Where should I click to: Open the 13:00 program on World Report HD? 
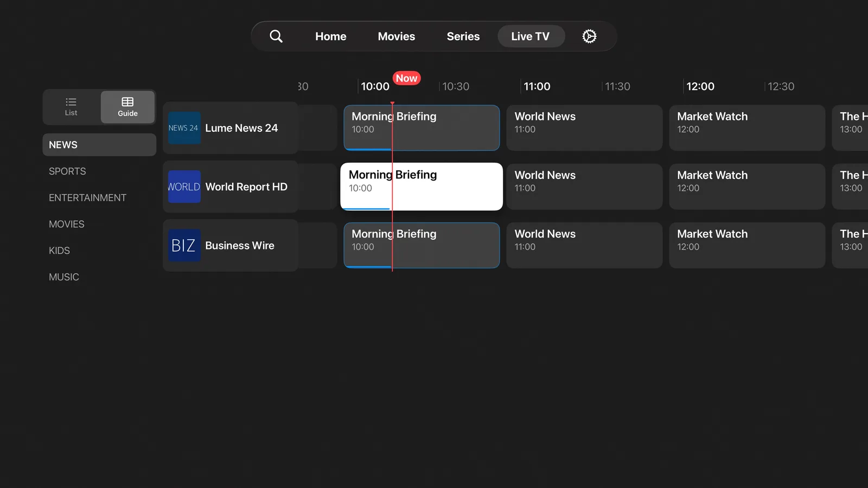(850, 187)
